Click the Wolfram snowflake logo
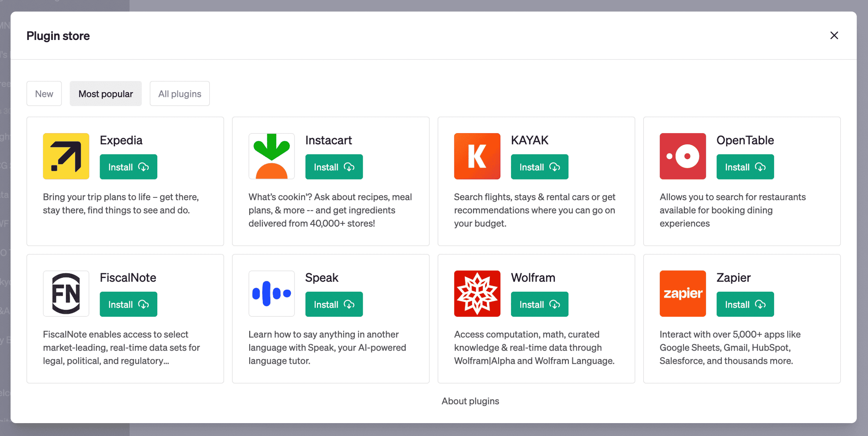The image size is (868, 436). click(x=477, y=293)
